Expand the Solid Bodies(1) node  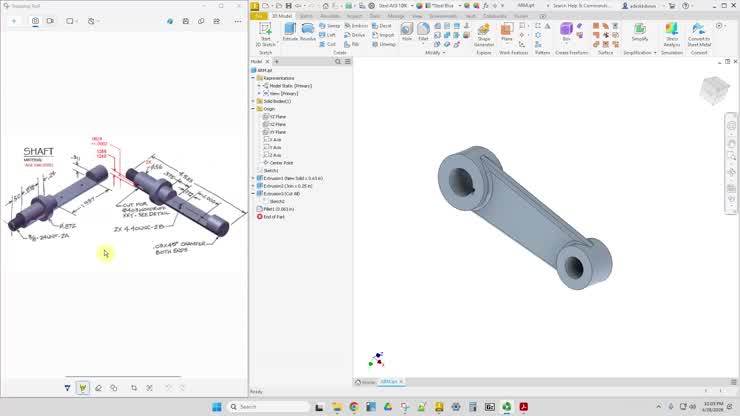253,101
